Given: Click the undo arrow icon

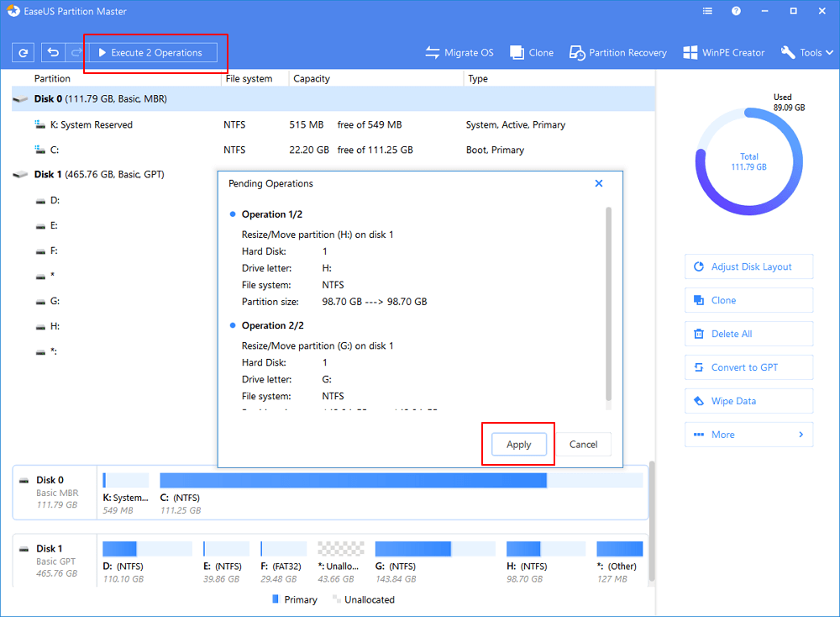Looking at the screenshot, I should [54, 53].
